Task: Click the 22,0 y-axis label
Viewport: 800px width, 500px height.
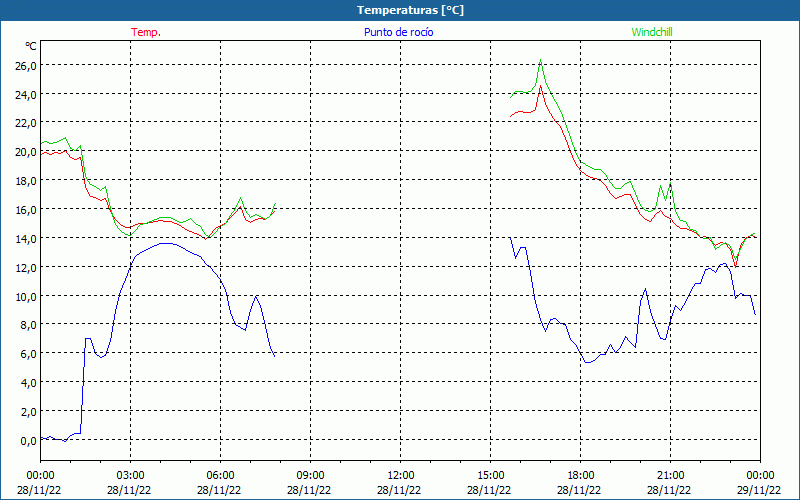Action: click(x=27, y=123)
